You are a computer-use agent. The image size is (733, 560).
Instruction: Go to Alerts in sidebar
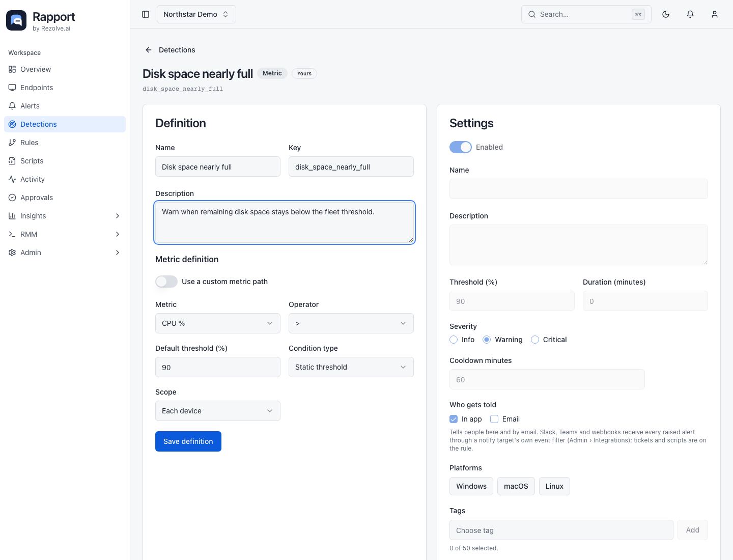[x=65, y=106]
